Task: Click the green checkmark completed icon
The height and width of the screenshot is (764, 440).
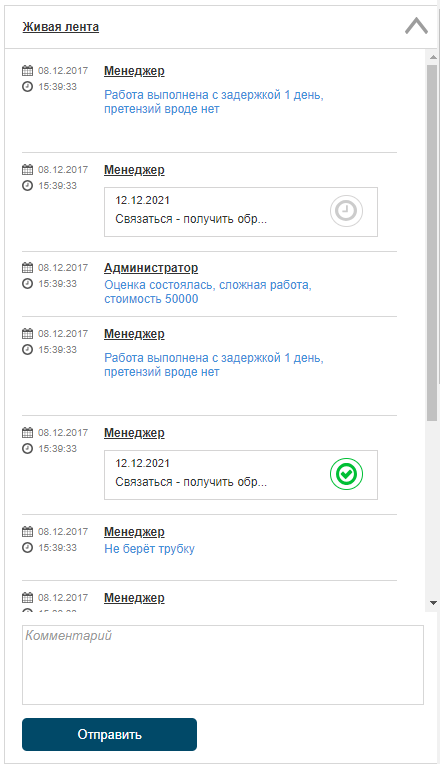Action: (x=346, y=474)
